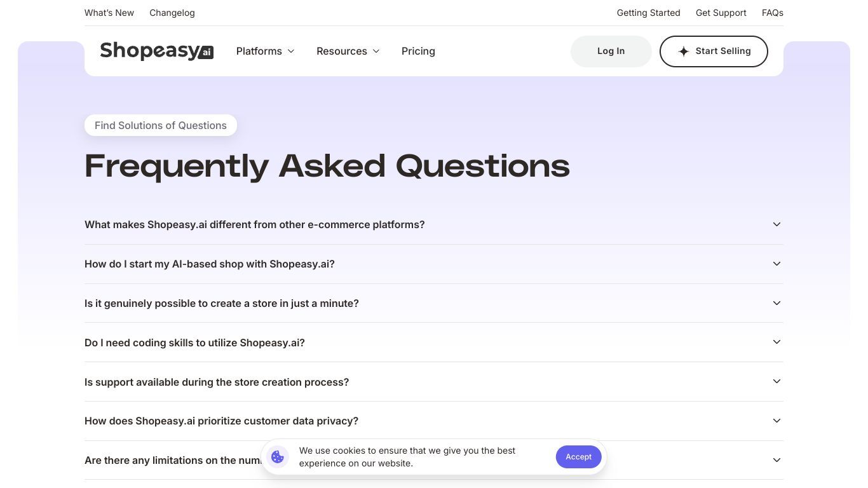Open the What's New link
This screenshot has width=868, height=488.
(109, 13)
